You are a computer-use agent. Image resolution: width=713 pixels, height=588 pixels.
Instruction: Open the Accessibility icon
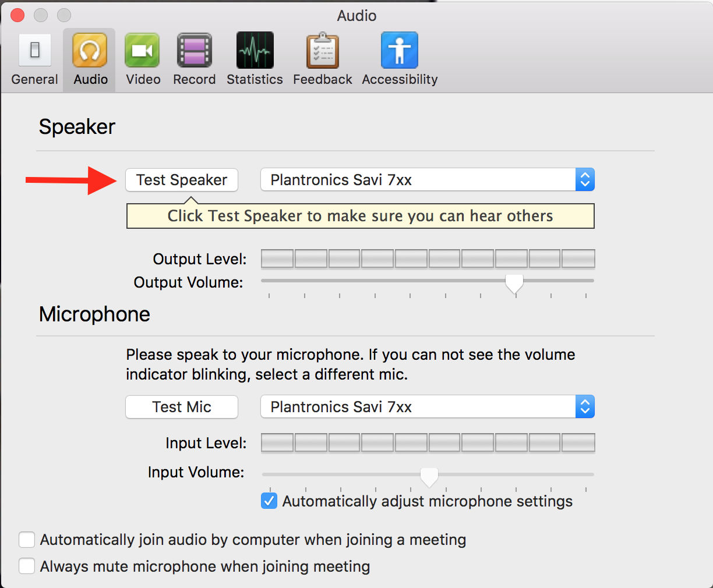click(399, 51)
